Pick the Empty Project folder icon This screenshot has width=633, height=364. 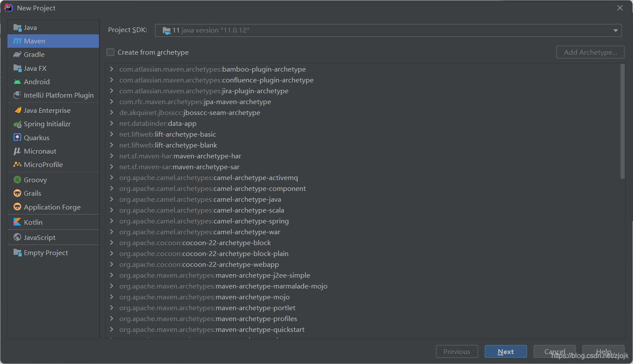[x=17, y=253]
